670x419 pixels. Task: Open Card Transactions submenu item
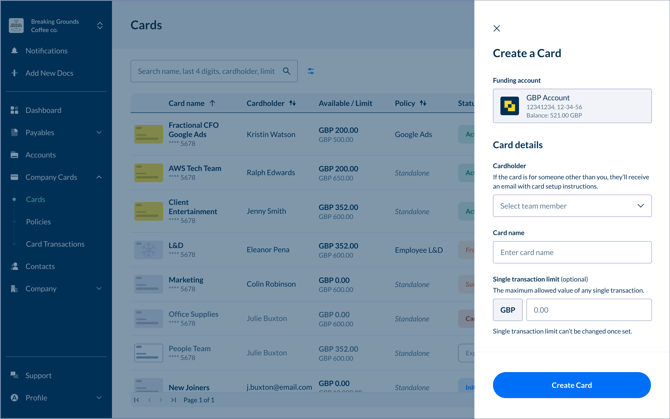pos(55,244)
